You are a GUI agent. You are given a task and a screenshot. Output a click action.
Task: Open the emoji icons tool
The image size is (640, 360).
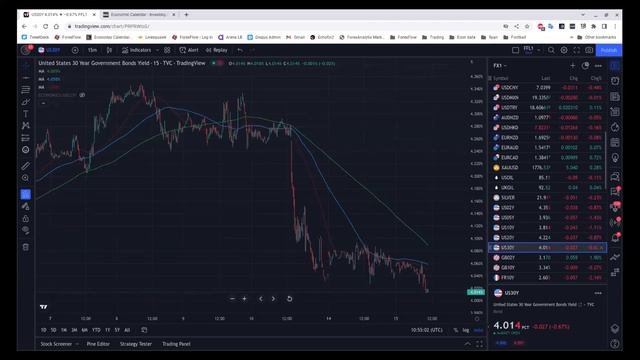click(26, 150)
